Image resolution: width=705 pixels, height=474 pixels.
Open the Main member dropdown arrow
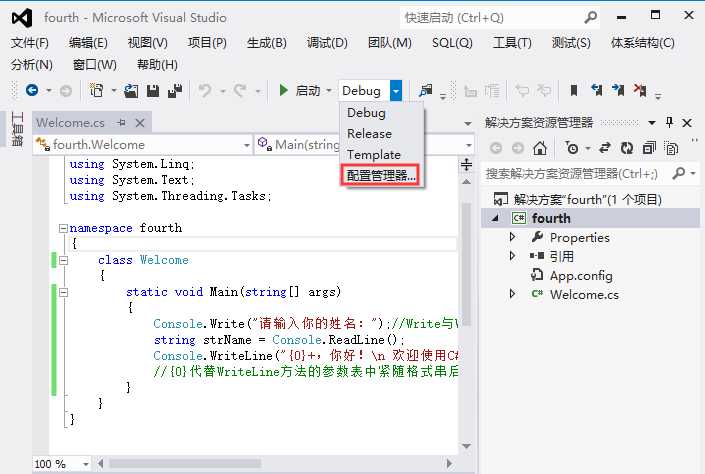469,145
